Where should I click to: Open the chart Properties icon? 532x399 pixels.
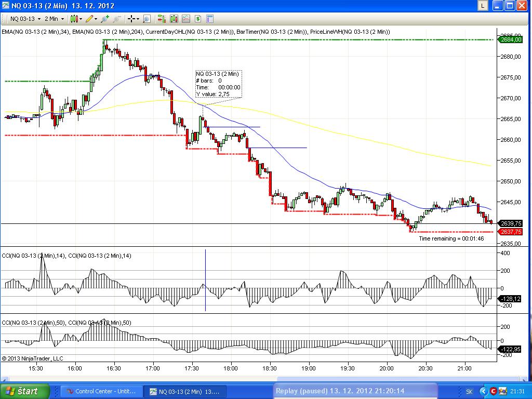(210, 19)
